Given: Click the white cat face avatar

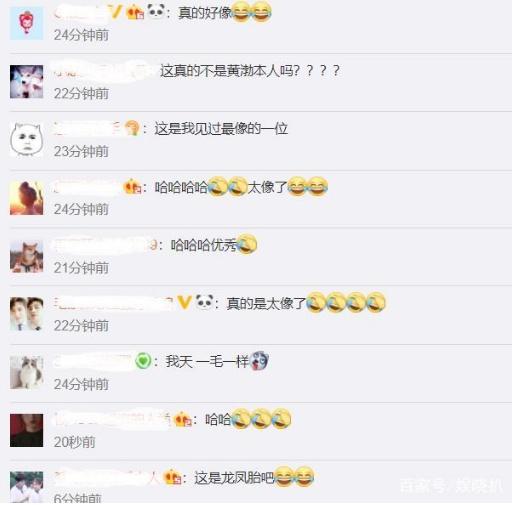Looking at the screenshot, I should coord(26,140).
